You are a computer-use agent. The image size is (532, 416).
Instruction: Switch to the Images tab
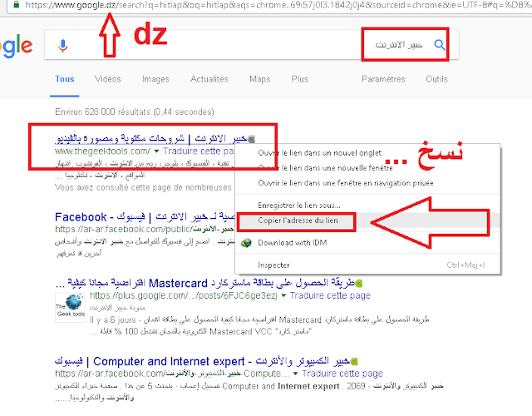tap(155, 79)
